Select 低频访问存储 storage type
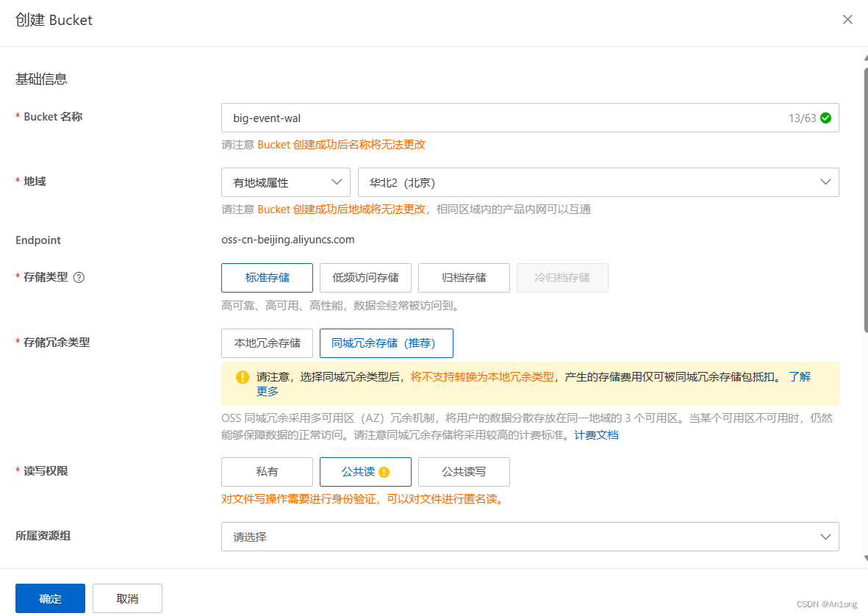 365,278
